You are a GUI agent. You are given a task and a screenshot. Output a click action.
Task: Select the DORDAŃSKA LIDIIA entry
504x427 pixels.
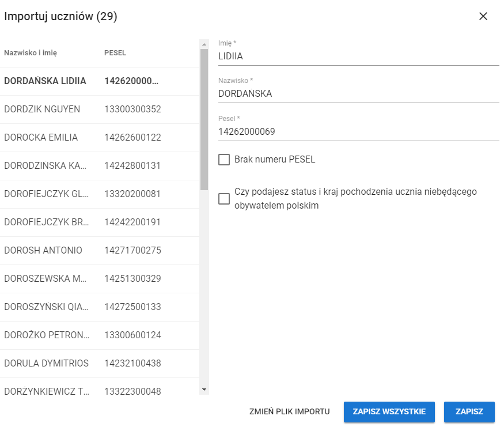pyautogui.click(x=45, y=81)
